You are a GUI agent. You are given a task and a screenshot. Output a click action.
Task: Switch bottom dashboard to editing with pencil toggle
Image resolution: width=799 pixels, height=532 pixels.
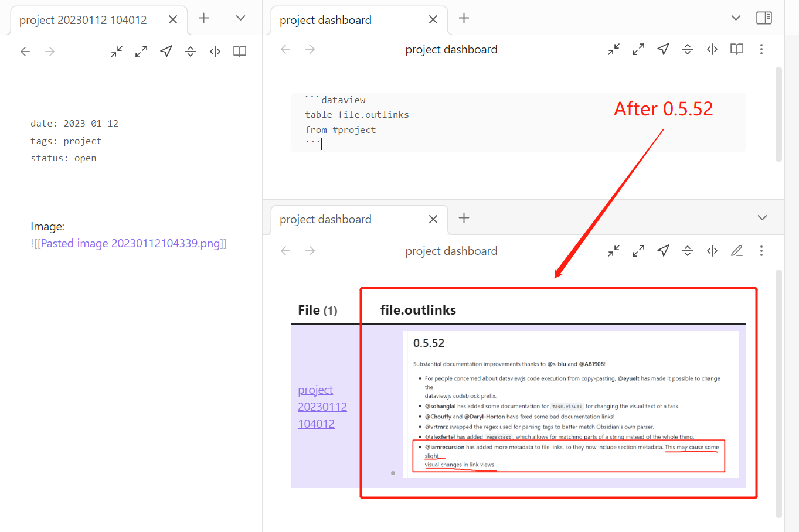point(737,250)
